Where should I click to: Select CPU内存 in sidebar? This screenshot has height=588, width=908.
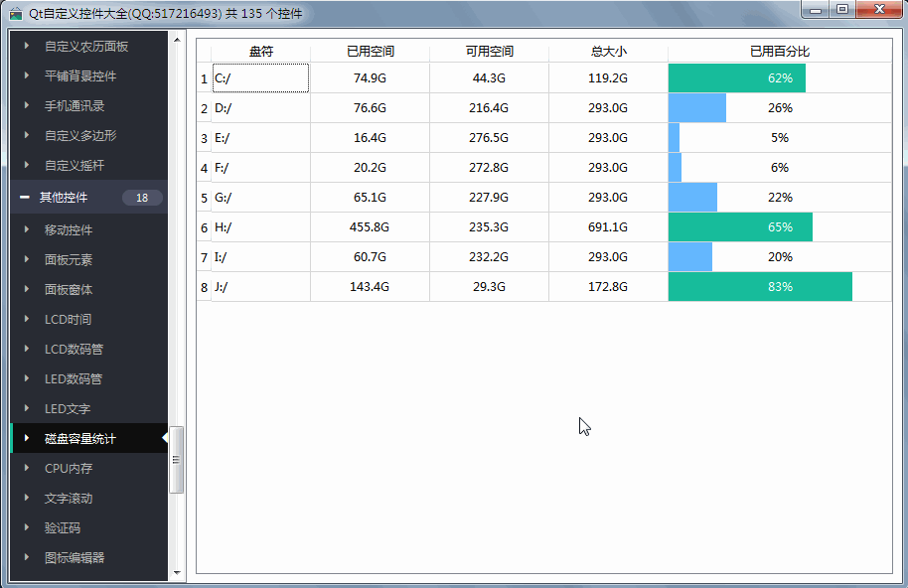click(x=69, y=468)
